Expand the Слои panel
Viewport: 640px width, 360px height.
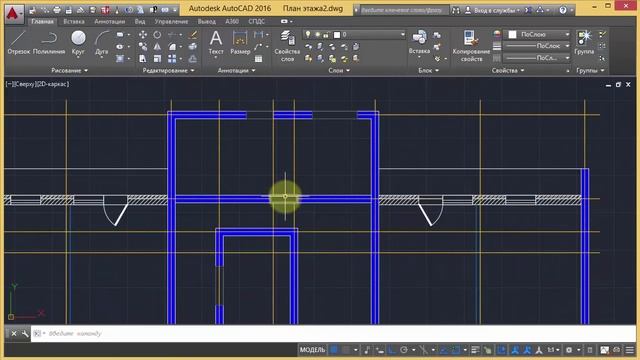(339, 71)
